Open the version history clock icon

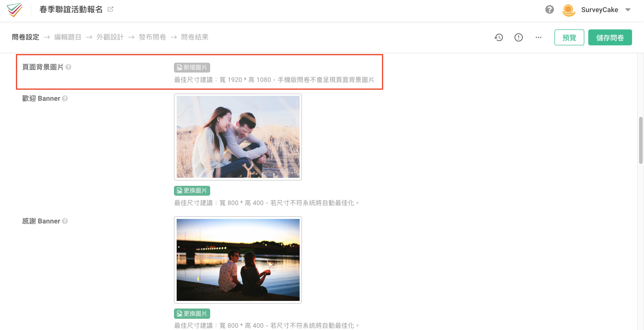tap(498, 37)
